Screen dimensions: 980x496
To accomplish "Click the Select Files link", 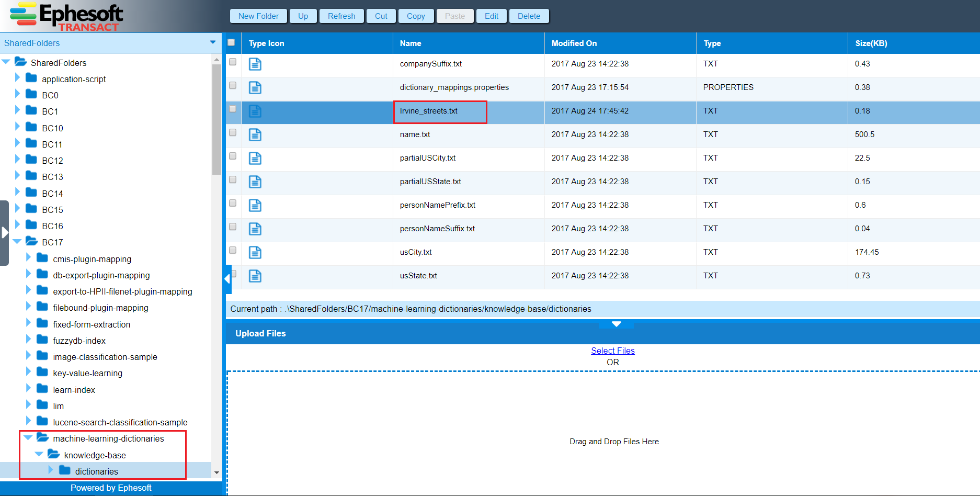I will (x=613, y=351).
